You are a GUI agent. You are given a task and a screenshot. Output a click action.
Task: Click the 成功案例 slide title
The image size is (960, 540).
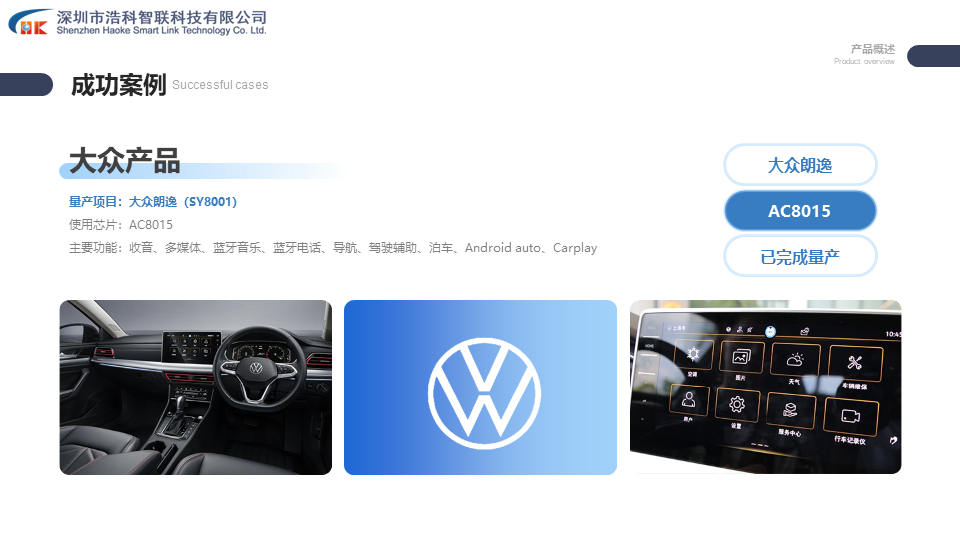coord(118,86)
